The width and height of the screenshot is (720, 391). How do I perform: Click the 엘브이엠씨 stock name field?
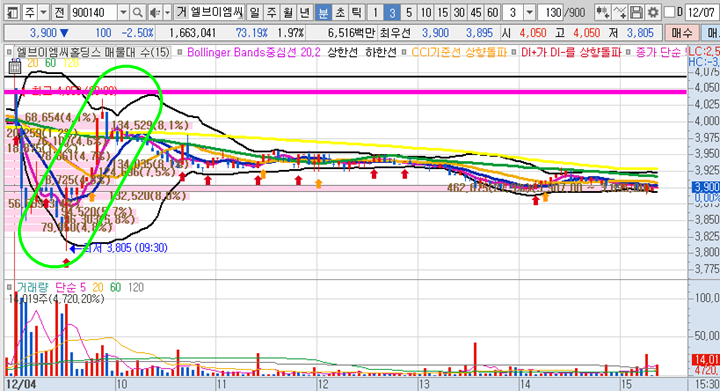(x=216, y=12)
